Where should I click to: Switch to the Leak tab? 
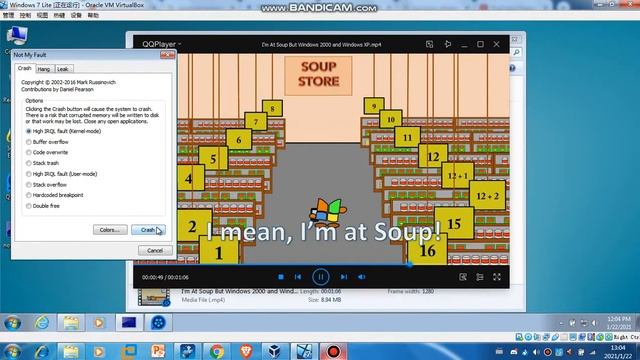(x=63, y=69)
